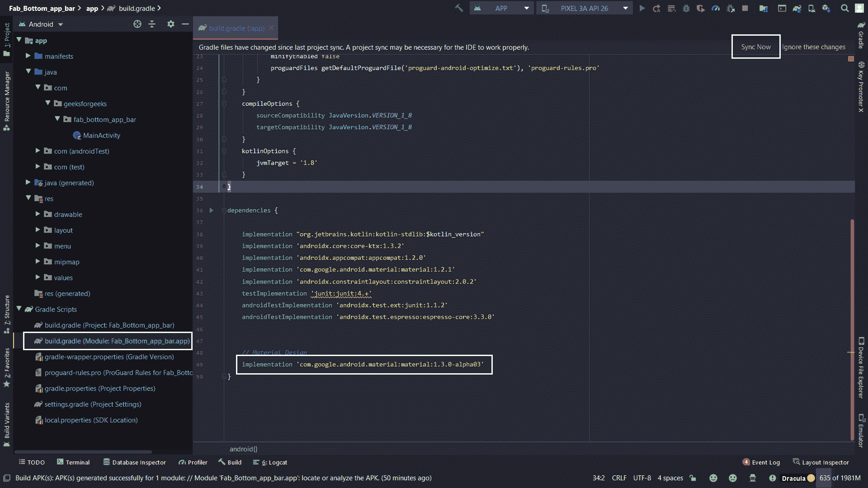Expand the manifests folder in the project tree
This screenshot has height=488, width=868.
pyautogui.click(x=28, y=56)
